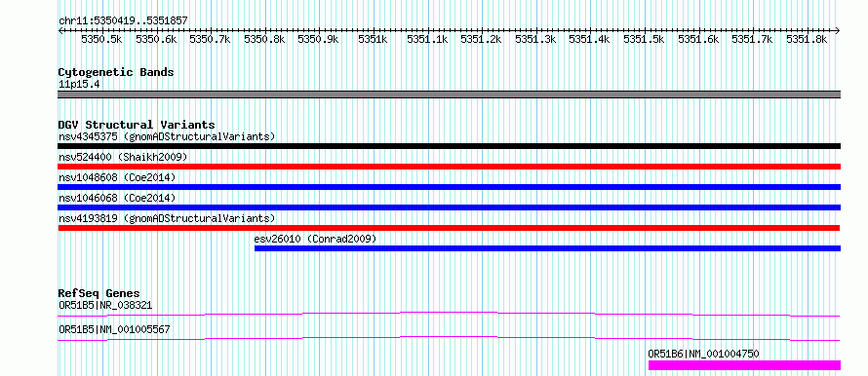Click the nsv1048608 (Coe2014) label
Screen dimensions: 868x376
[117, 177]
